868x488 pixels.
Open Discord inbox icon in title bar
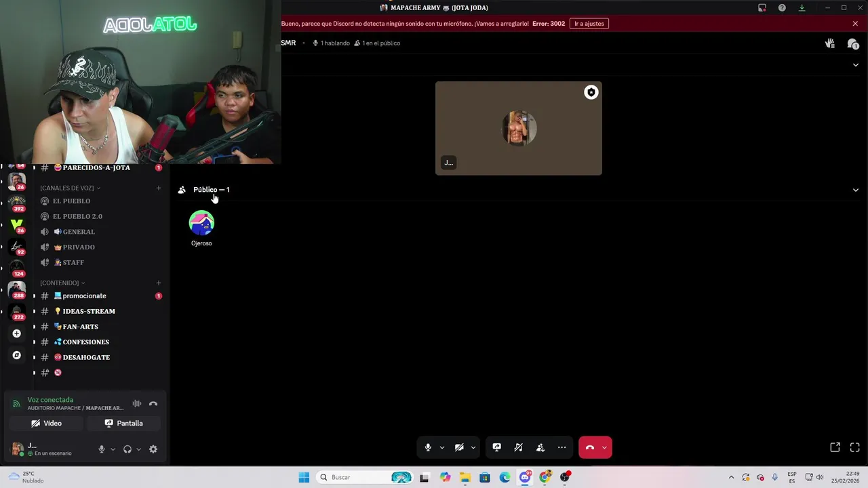762,8
